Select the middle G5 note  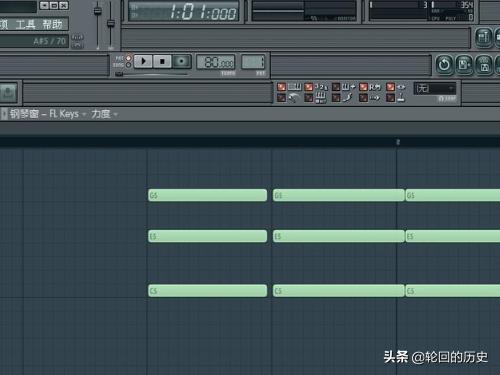click(x=338, y=195)
